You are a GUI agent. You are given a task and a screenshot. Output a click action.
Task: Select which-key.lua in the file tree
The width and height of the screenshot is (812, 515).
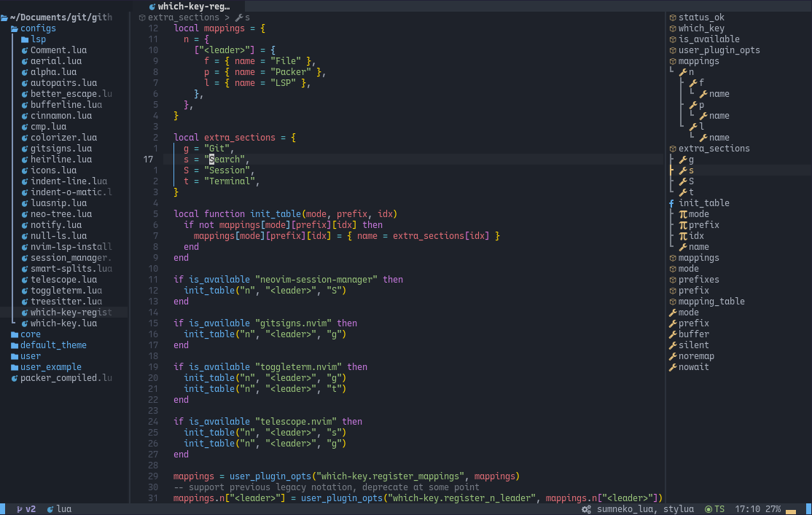pyautogui.click(x=62, y=323)
